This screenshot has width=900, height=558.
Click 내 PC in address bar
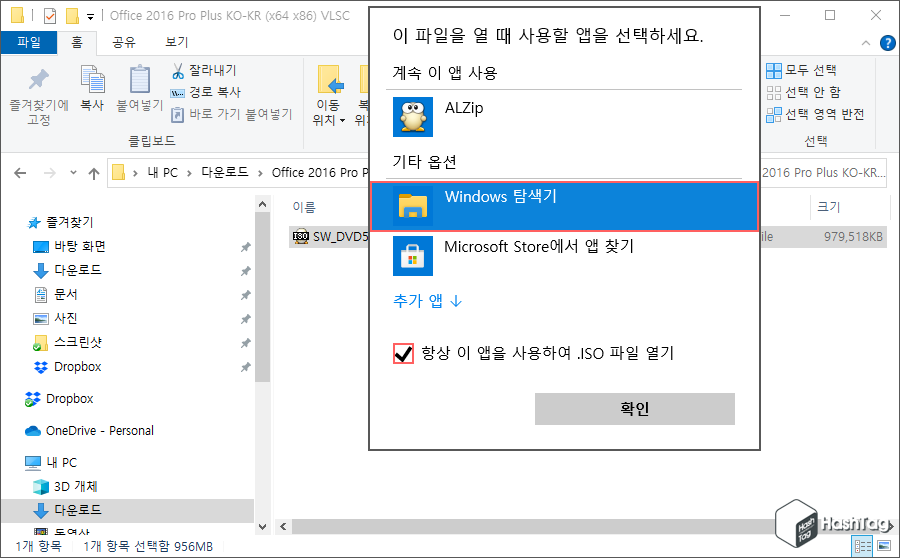click(162, 173)
